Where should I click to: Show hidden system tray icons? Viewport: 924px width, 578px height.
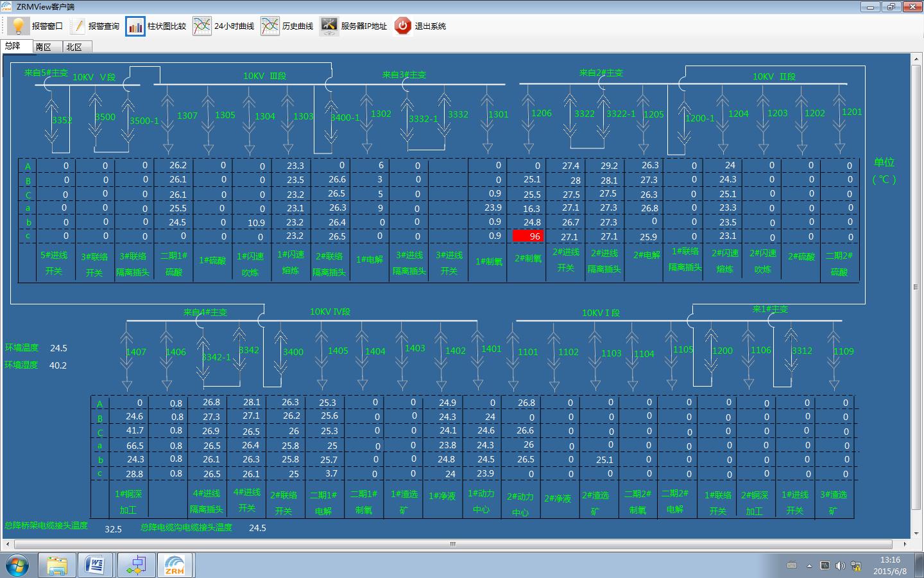(x=809, y=566)
